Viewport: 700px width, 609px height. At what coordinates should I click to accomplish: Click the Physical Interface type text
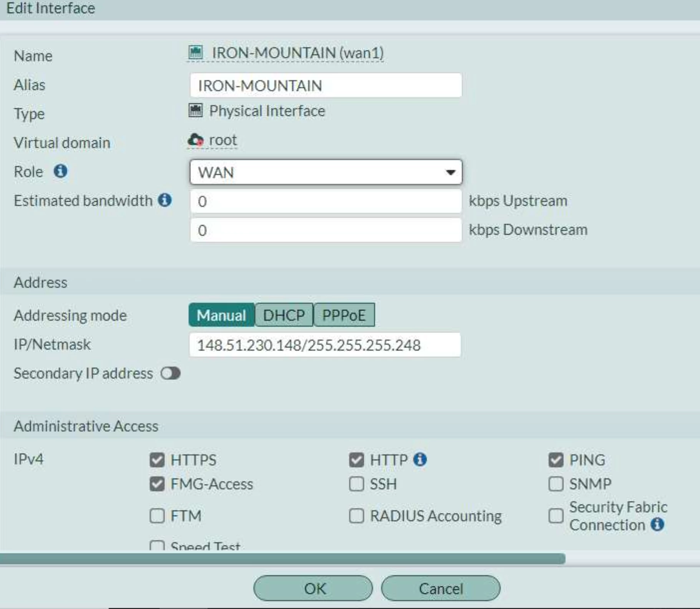coord(267,111)
